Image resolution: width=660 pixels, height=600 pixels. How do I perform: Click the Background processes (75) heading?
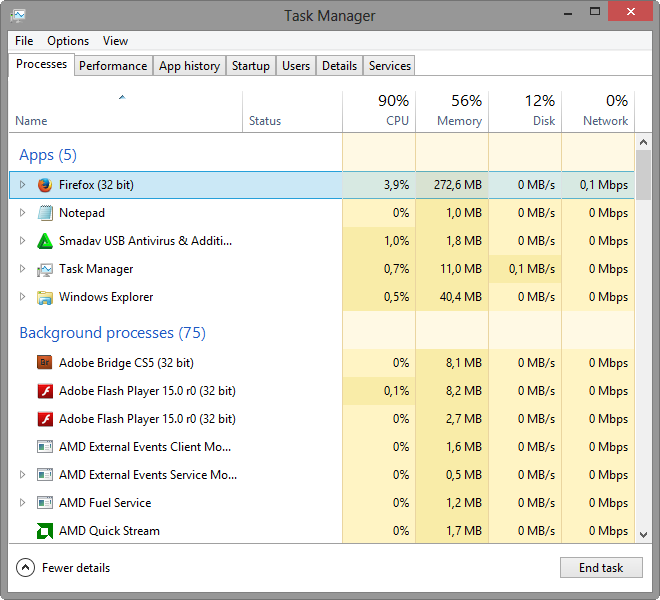(112, 333)
